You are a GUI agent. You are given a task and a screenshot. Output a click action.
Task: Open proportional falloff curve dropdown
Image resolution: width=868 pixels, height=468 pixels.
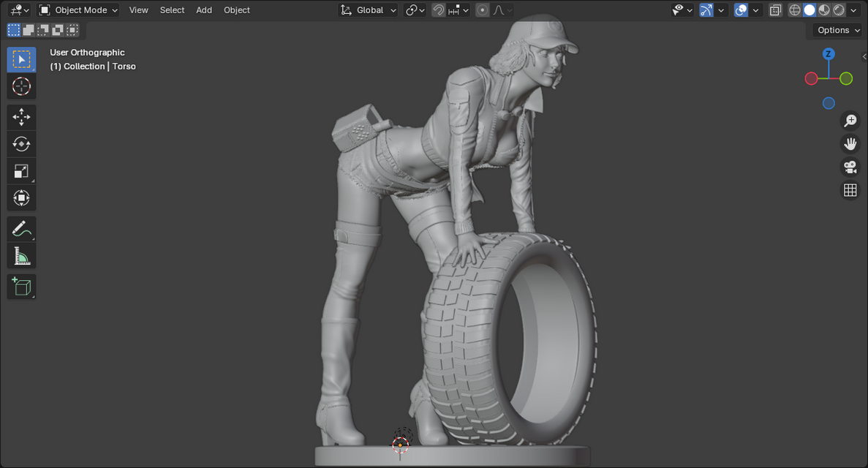coord(502,10)
